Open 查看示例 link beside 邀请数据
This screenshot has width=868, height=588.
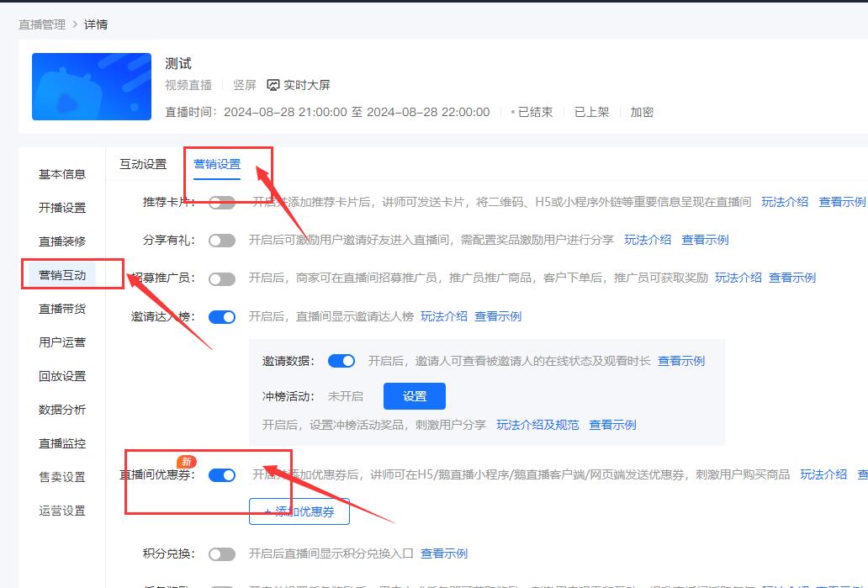pos(681,360)
